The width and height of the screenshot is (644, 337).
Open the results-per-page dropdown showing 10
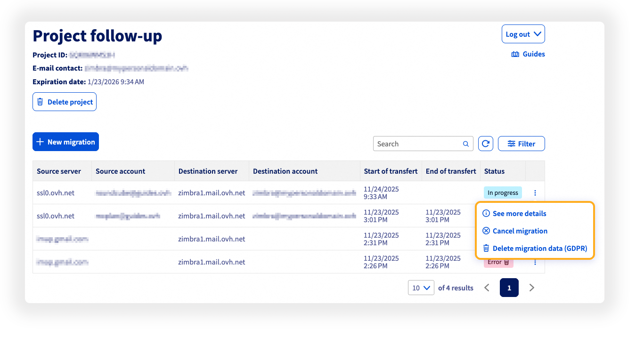coord(421,288)
